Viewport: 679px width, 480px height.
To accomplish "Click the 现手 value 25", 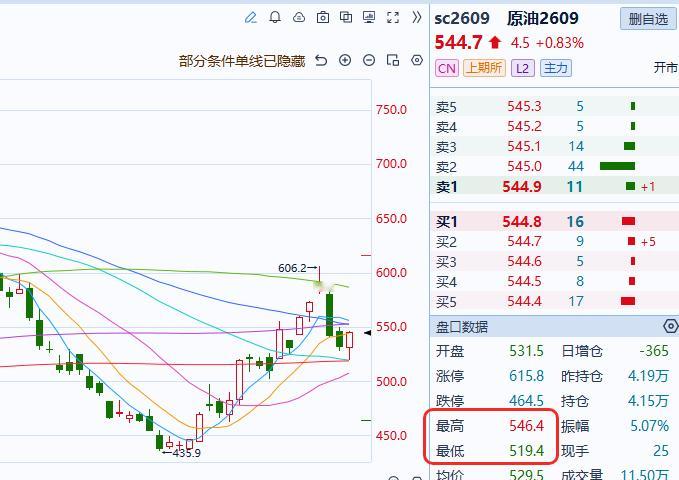I will (x=661, y=451).
